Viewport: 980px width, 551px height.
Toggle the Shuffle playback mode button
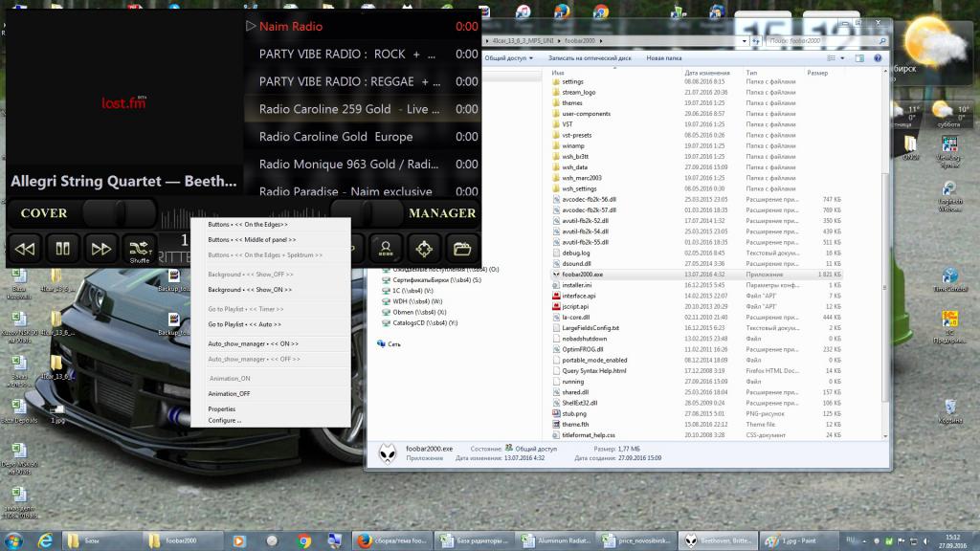[x=140, y=249]
